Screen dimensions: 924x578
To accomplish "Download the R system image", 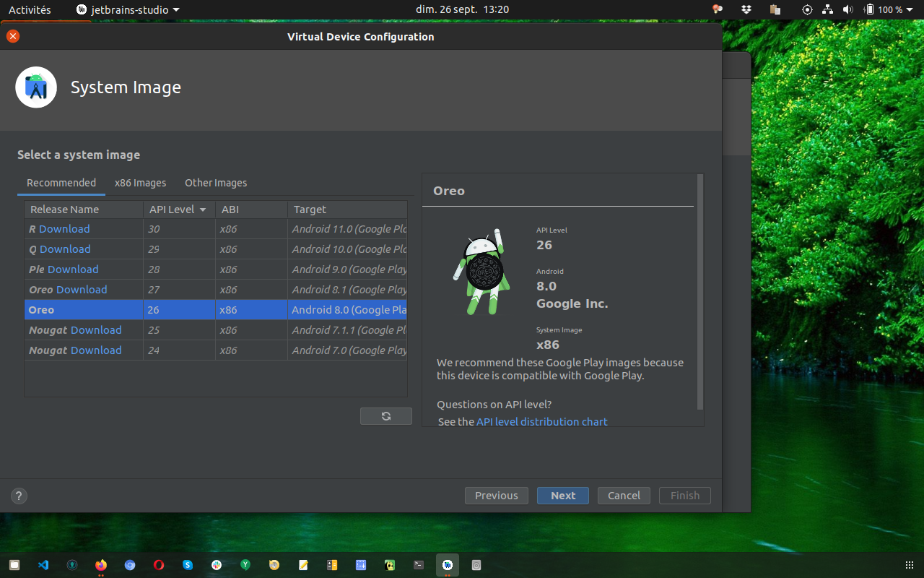I will pyautogui.click(x=64, y=229).
